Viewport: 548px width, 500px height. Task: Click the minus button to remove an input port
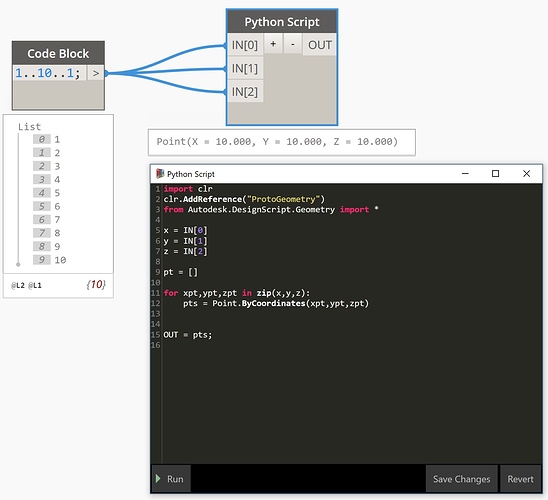pos(293,44)
